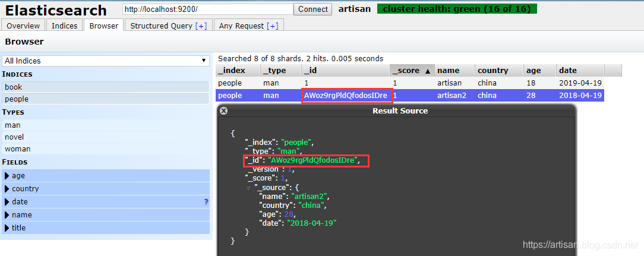Switch to the Overview tab
The width and height of the screenshot is (644, 256).
pyautogui.click(x=23, y=26)
